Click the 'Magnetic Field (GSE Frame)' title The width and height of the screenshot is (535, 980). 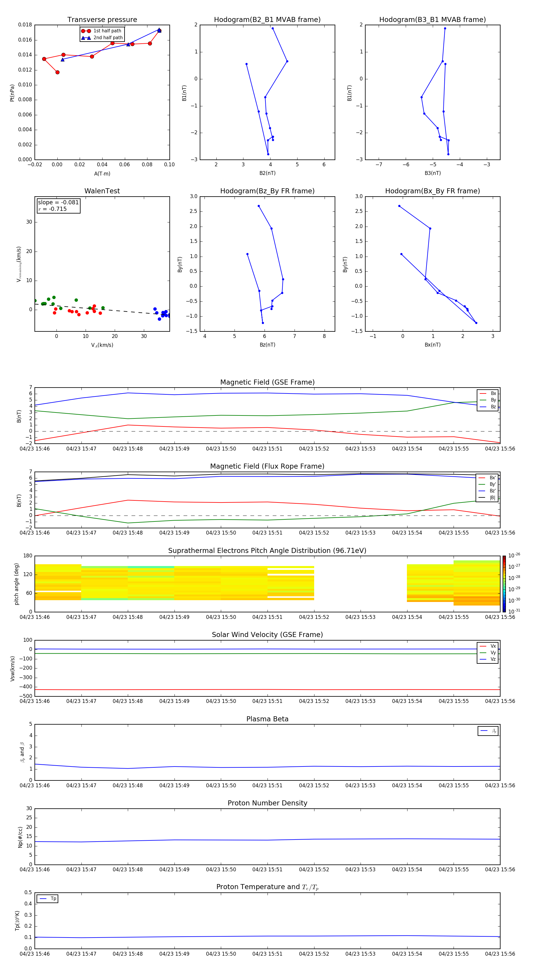267,382
